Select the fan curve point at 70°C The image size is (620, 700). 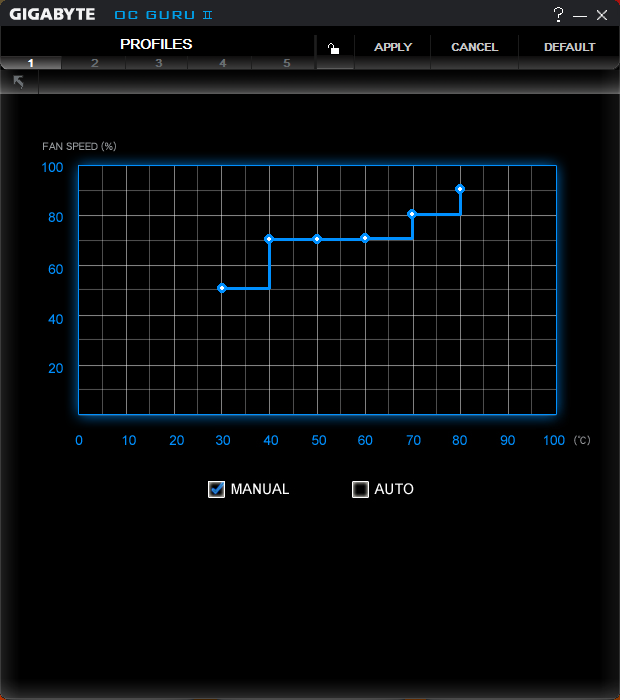point(412,214)
